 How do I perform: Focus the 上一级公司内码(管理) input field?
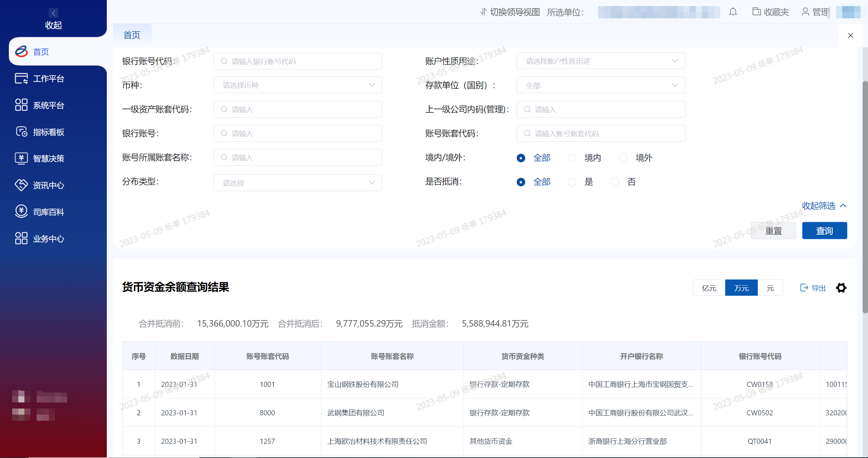pos(601,109)
